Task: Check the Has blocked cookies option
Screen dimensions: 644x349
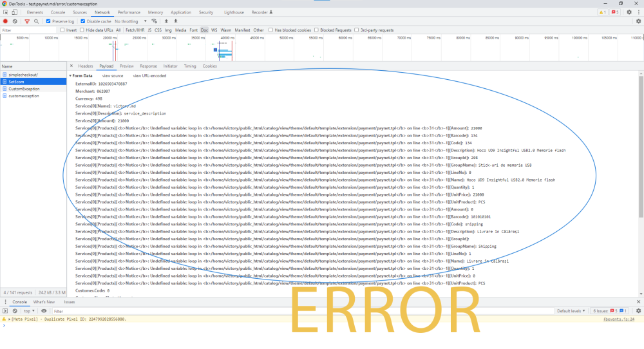Action: (x=270, y=30)
